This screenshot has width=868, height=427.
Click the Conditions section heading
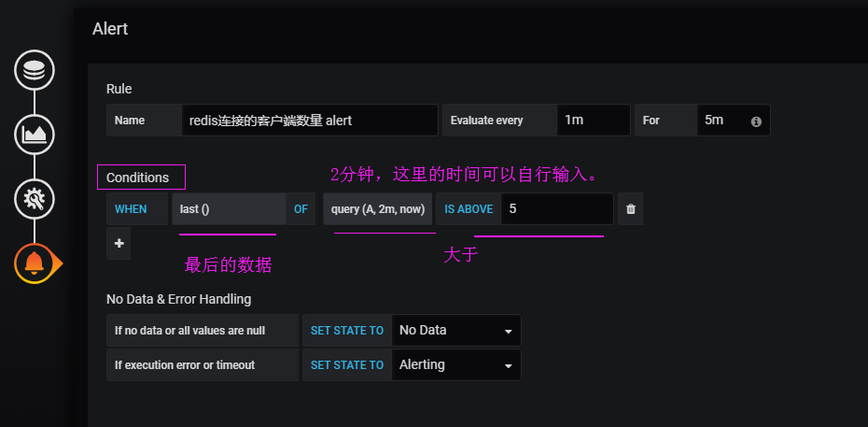138,178
